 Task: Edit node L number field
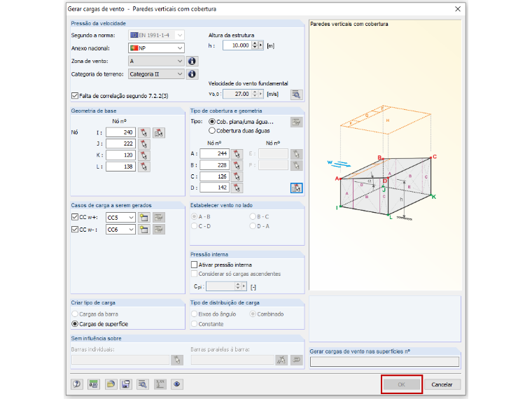click(121, 167)
